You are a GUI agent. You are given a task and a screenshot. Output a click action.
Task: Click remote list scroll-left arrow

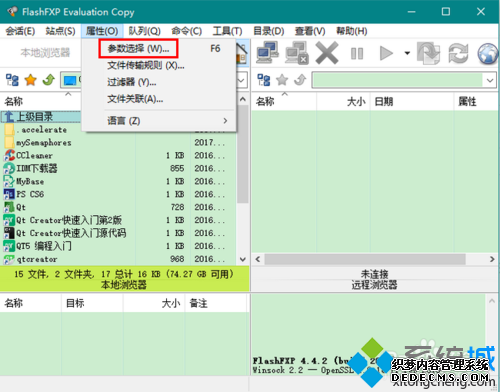pyautogui.click(x=258, y=259)
